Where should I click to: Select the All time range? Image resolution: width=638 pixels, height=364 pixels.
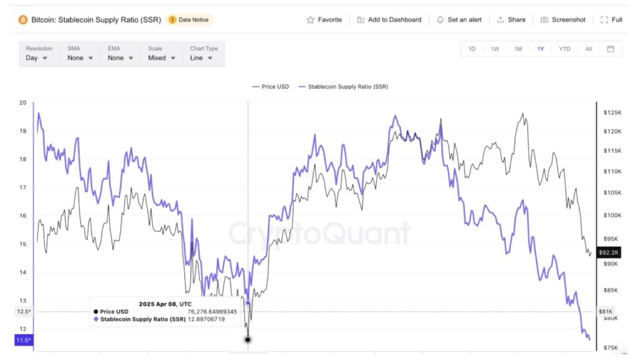(588, 49)
